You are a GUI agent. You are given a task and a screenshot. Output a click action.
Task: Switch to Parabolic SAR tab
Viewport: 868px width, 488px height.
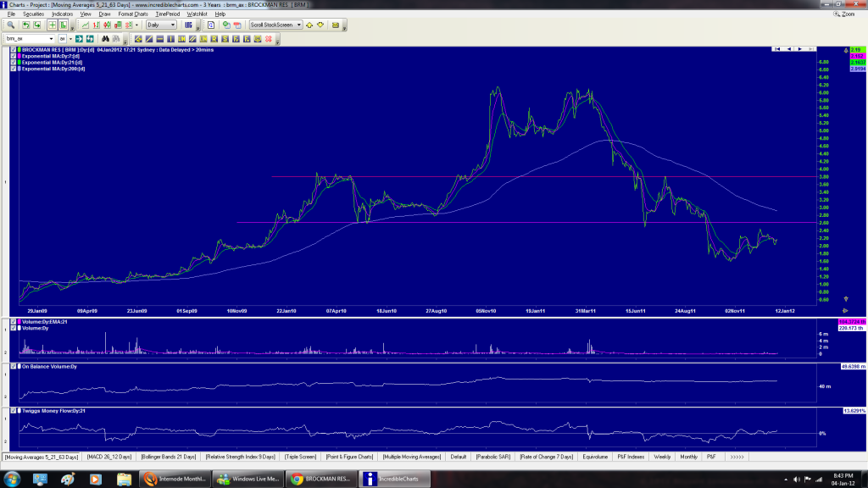click(493, 457)
